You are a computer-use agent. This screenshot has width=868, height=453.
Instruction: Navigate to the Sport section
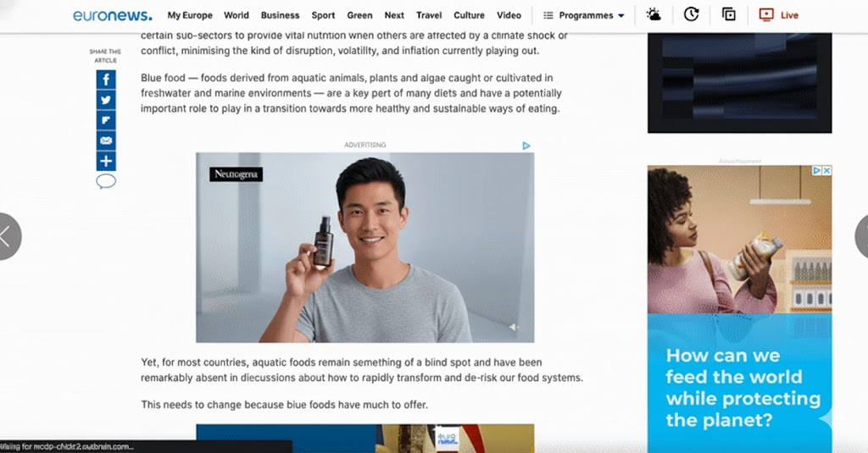click(x=323, y=15)
